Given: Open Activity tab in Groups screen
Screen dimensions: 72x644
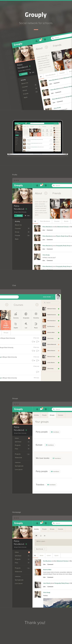Looking at the screenshot, I should pyautogui.click(x=36, y=415).
